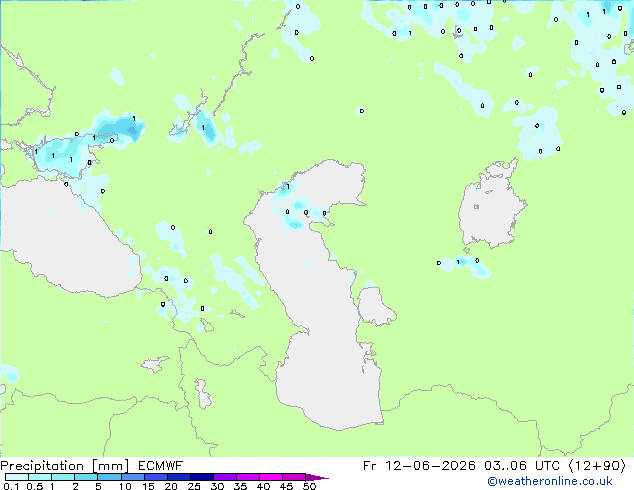Click the Black Sea on the map
This screenshot has width=634, height=490.
click(69, 239)
